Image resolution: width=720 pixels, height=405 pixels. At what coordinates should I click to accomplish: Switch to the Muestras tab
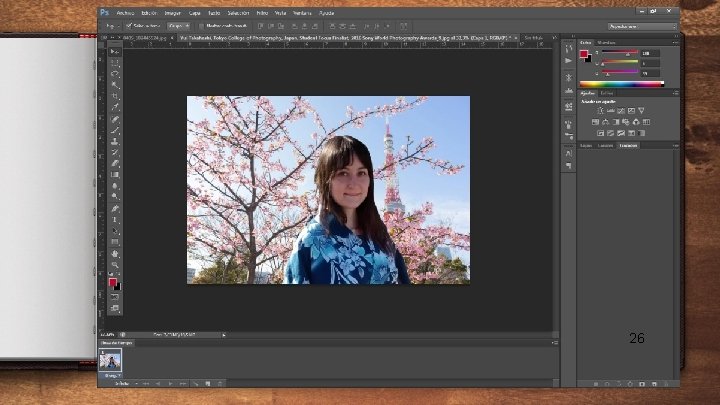click(606, 42)
